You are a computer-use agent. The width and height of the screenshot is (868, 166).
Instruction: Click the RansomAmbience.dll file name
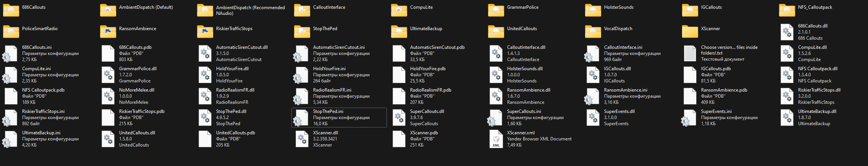pos(529,90)
